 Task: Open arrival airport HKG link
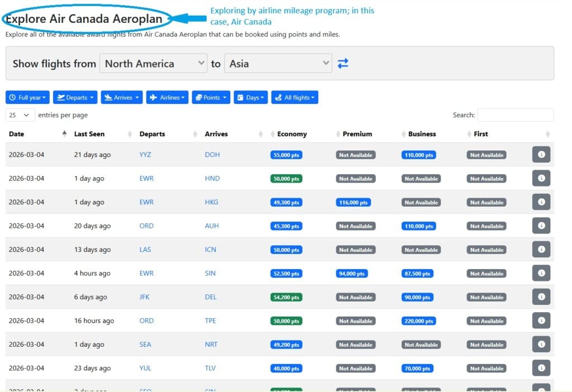(212, 202)
